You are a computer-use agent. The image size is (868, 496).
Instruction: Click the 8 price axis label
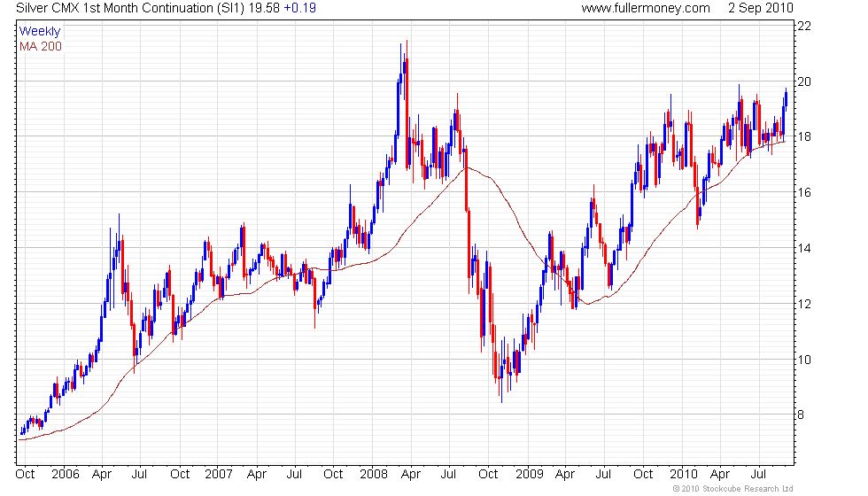(801, 415)
